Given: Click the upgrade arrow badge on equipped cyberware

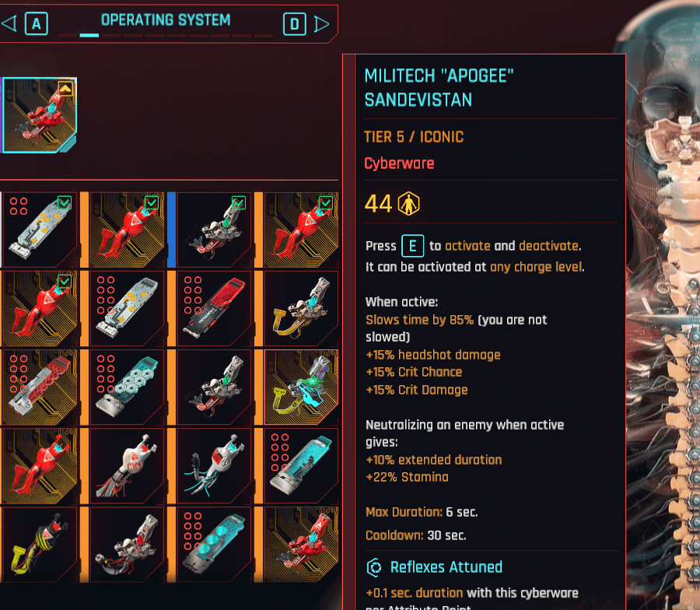Looking at the screenshot, I should pyautogui.click(x=65, y=89).
